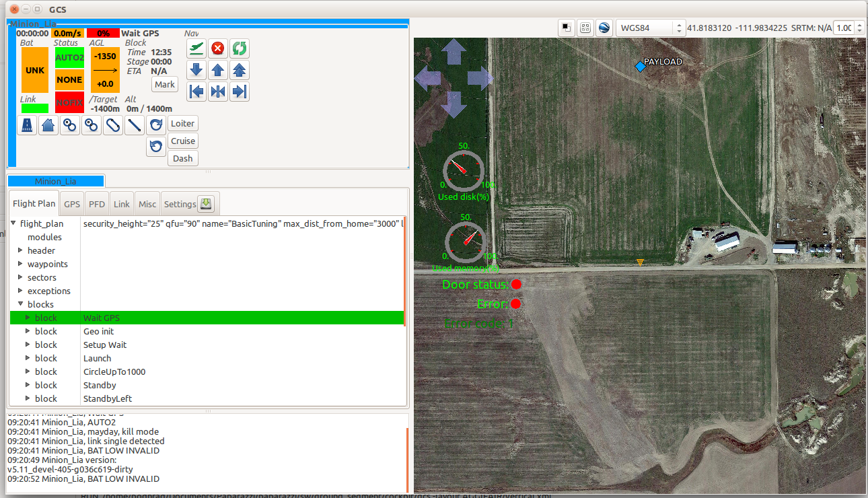Click the green save arrow beside Settings
Image resolution: width=868 pixels, height=498 pixels.
coord(207,203)
